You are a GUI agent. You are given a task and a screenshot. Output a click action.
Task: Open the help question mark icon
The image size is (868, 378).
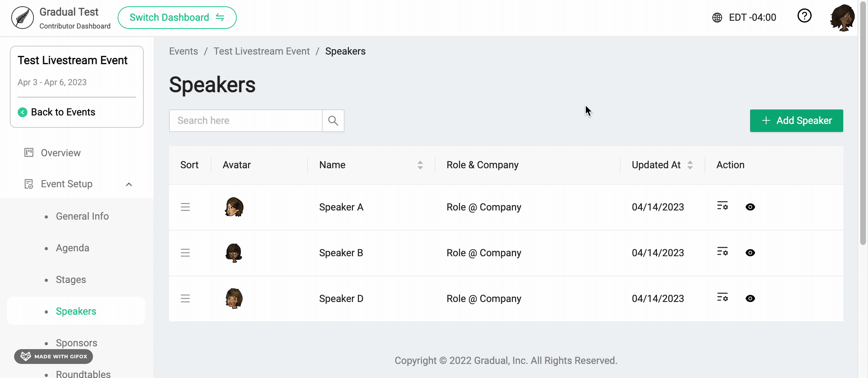click(804, 16)
